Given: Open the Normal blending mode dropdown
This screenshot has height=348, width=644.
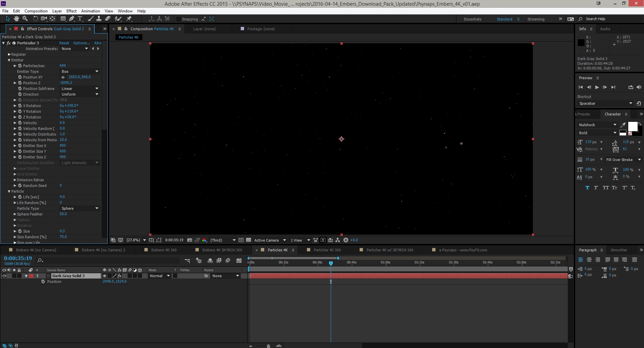Looking at the screenshot, I should [x=159, y=276].
